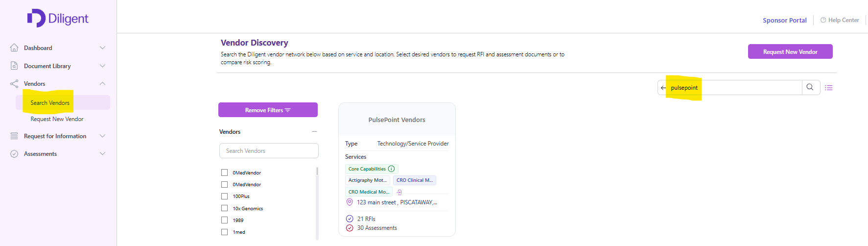Click the Dashboard home icon

14,48
